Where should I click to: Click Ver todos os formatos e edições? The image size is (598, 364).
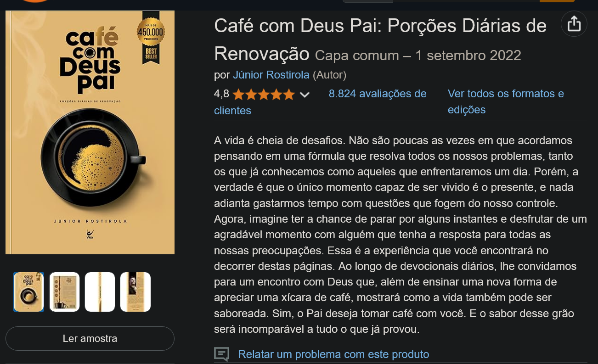tap(506, 101)
